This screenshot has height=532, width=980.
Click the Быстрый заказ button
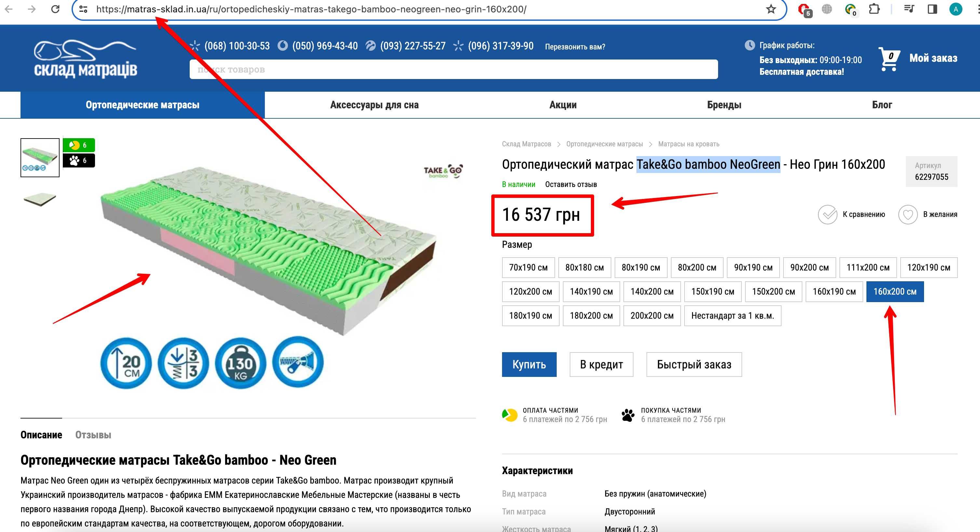pos(694,365)
